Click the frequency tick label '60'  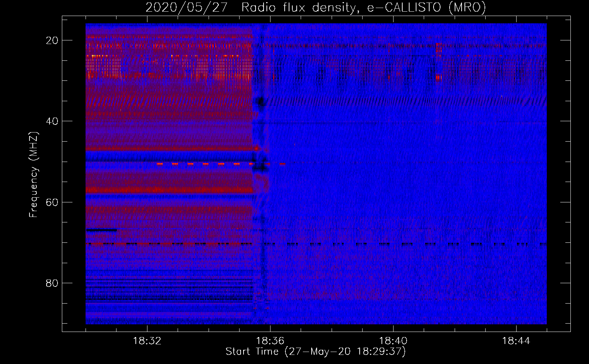[52, 202]
